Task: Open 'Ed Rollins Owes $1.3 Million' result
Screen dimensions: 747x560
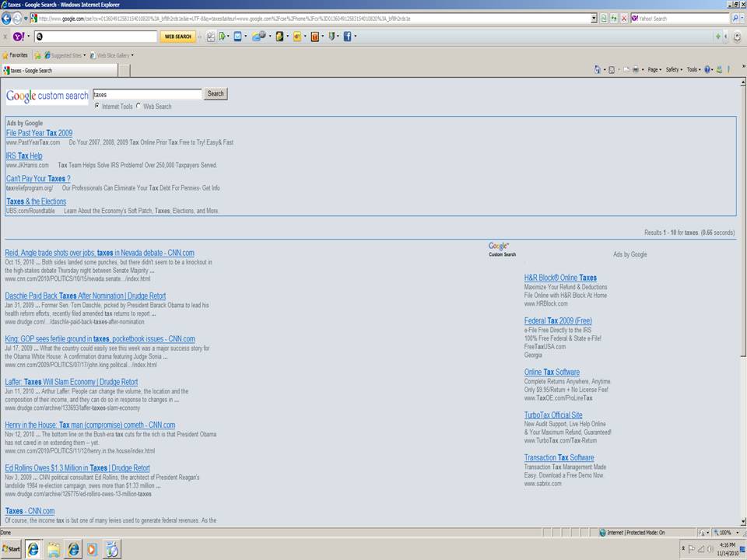Action: pos(77,468)
